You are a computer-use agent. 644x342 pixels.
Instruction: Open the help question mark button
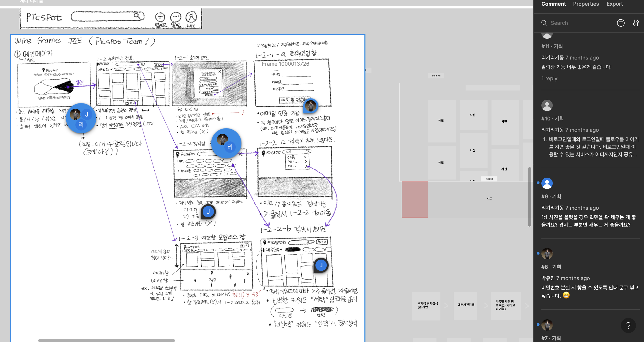click(x=628, y=325)
